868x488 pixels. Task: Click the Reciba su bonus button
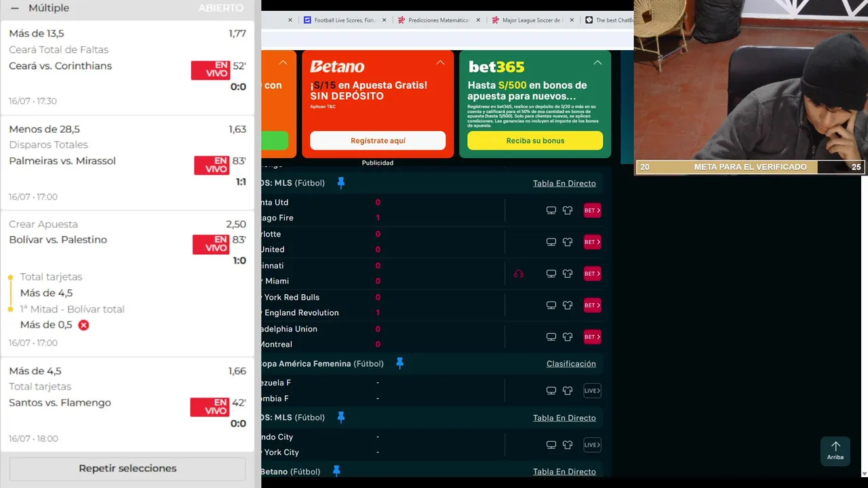[535, 140]
